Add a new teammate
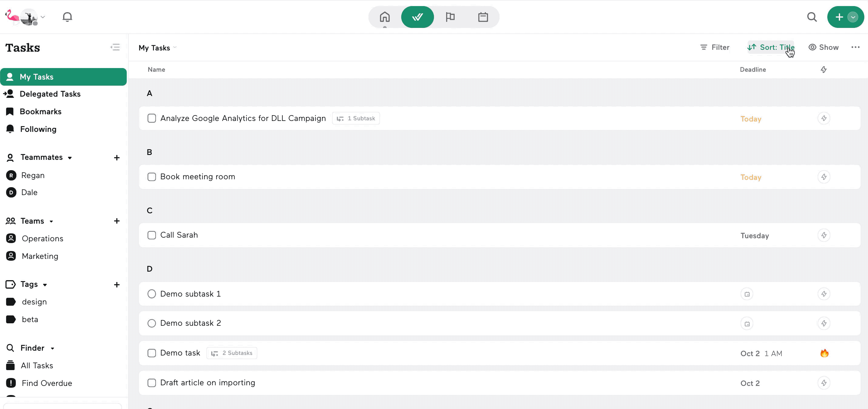 117,158
